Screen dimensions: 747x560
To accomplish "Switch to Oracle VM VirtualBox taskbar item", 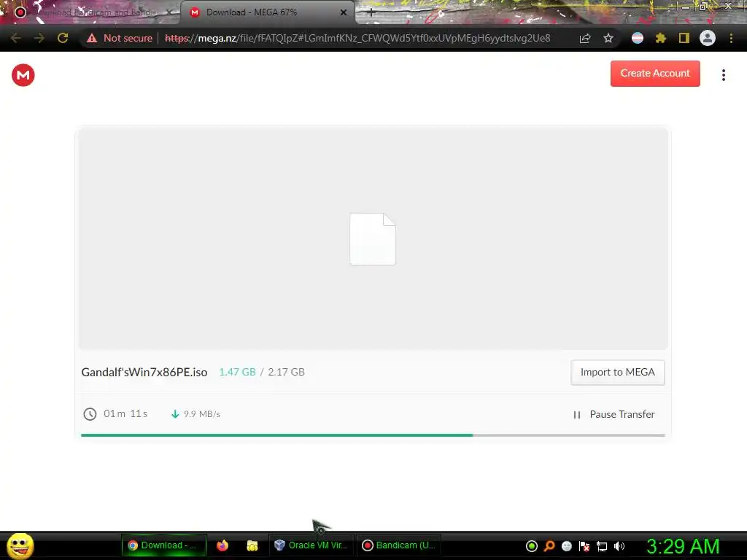I will 311,545.
